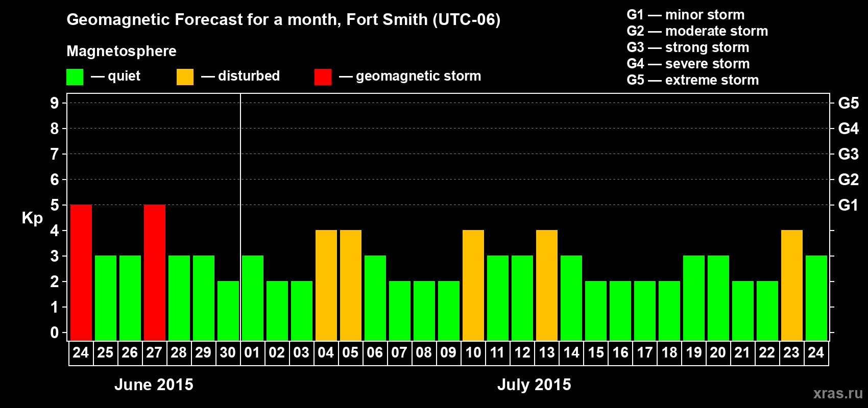Click the date label 20 on the axis
This screenshot has width=868, height=408.
coord(718,353)
